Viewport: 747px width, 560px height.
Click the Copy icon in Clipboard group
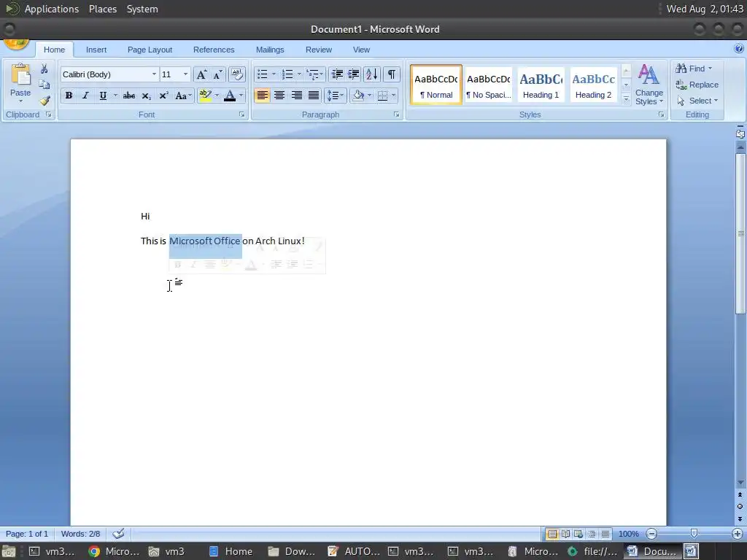44,85
